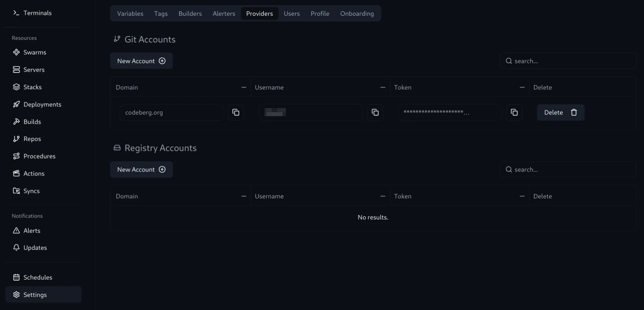The width and height of the screenshot is (644, 310).
Task: Click the Registry Accounts heading
Action: (x=161, y=148)
